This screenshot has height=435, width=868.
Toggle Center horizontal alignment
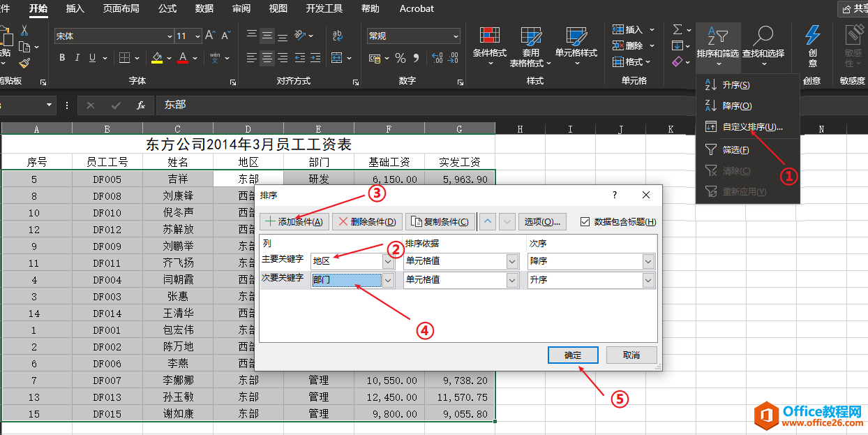(267, 58)
